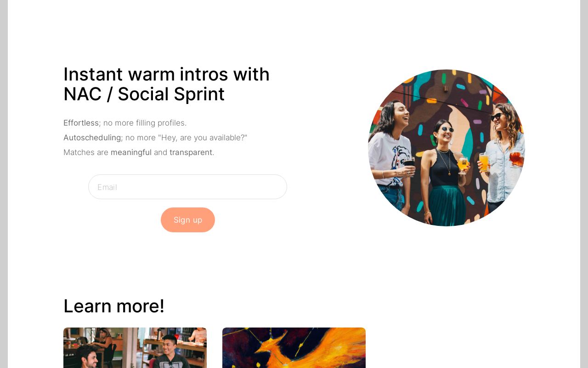Click the word 'Autoscheduling' in the description

[x=92, y=138]
